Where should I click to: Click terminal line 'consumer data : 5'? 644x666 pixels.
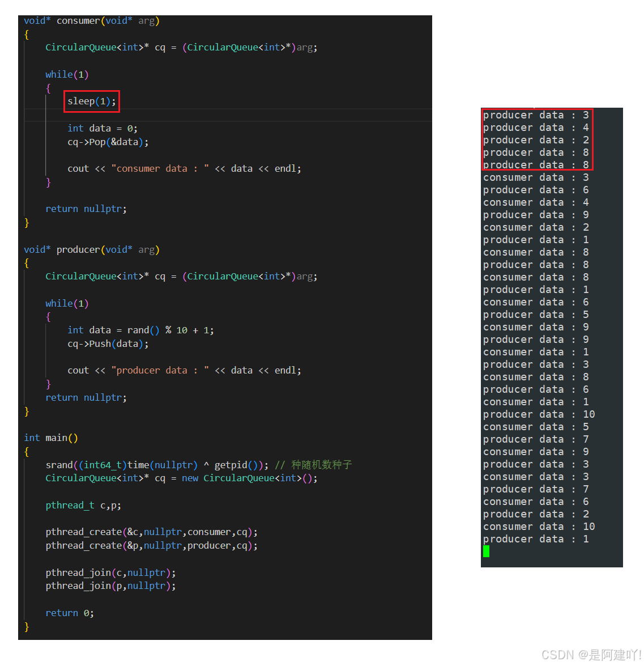click(x=536, y=427)
